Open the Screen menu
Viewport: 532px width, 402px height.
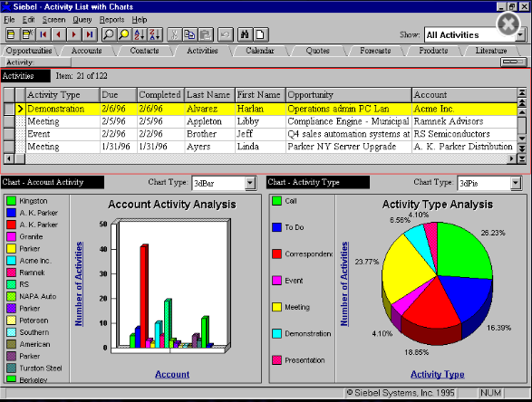tap(53, 20)
